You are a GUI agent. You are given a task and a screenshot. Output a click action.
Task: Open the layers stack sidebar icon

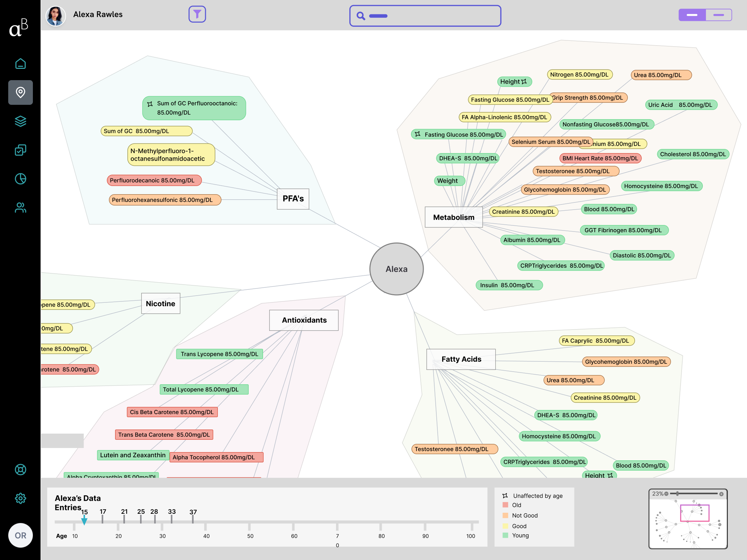click(21, 121)
